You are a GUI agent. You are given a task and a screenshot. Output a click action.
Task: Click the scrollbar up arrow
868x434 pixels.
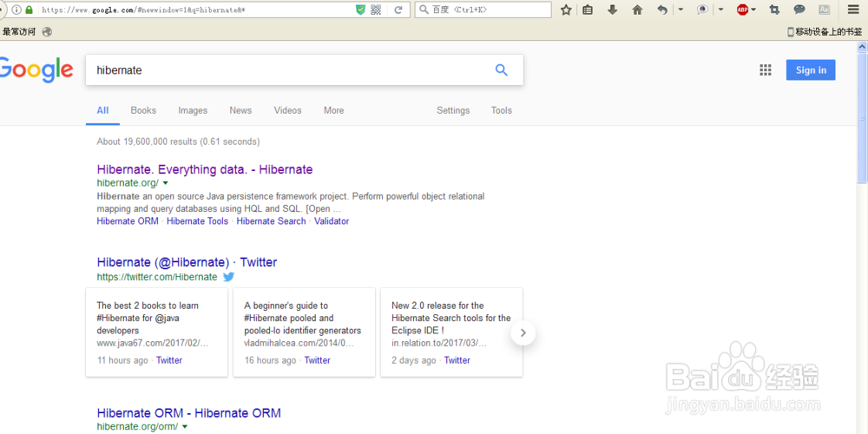pyautogui.click(x=862, y=48)
